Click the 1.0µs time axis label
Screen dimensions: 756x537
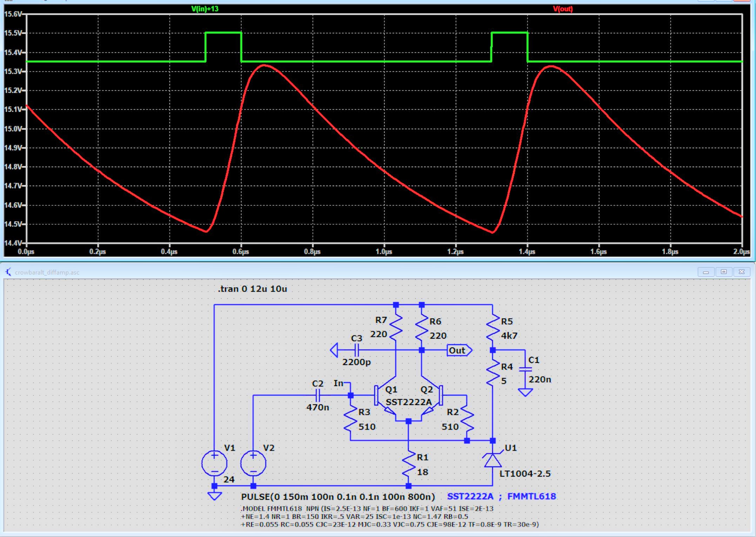(384, 252)
